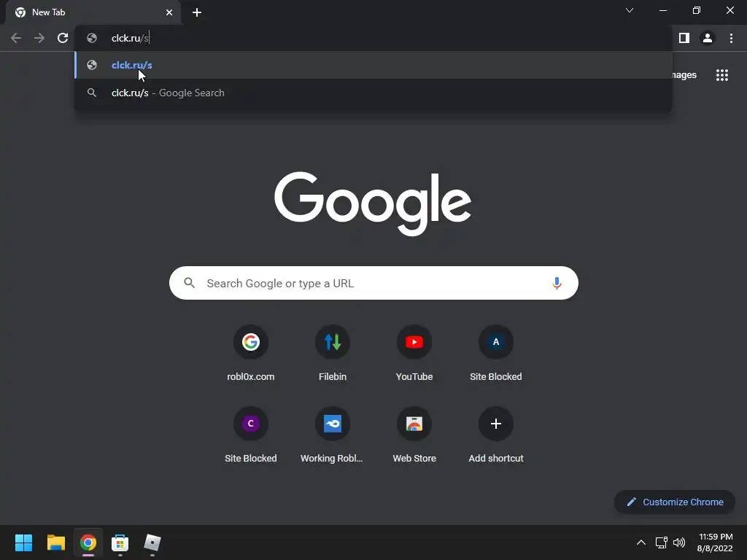747x560 pixels.
Task: Open the Chrome profile icon
Action: pyautogui.click(x=708, y=38)
